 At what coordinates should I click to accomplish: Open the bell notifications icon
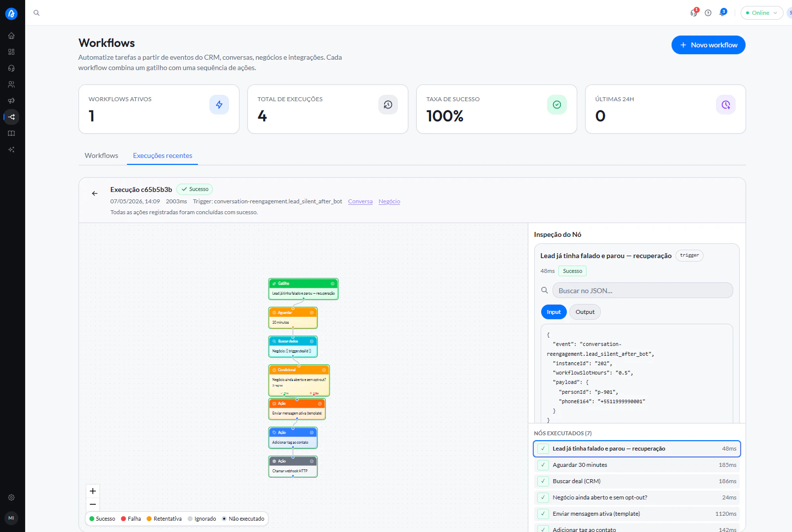pyautogui.click(x=722, y=12)
